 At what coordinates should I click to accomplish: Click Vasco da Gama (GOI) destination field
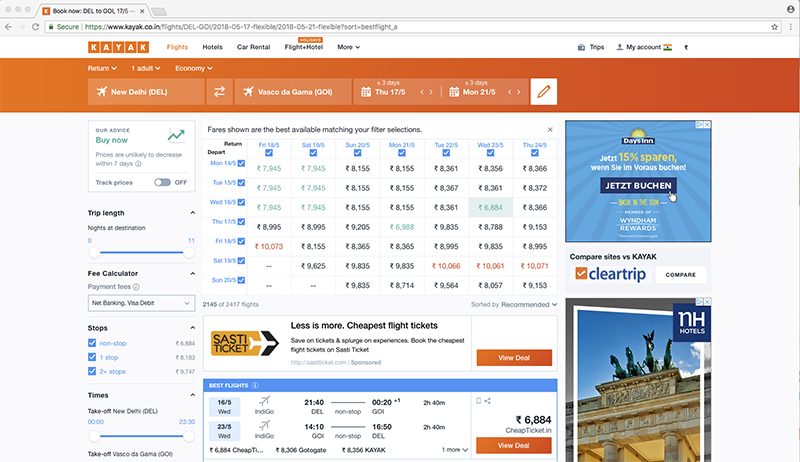(x=293, y=92)
